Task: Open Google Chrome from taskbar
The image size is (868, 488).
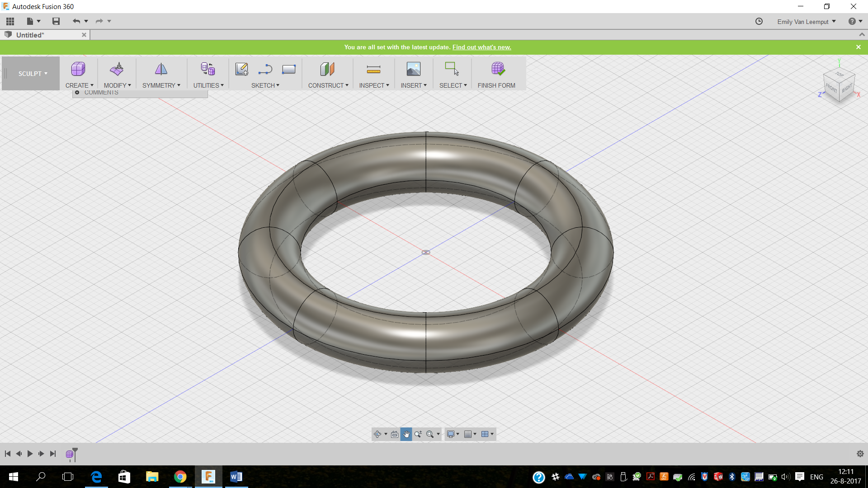Action: 180,477
